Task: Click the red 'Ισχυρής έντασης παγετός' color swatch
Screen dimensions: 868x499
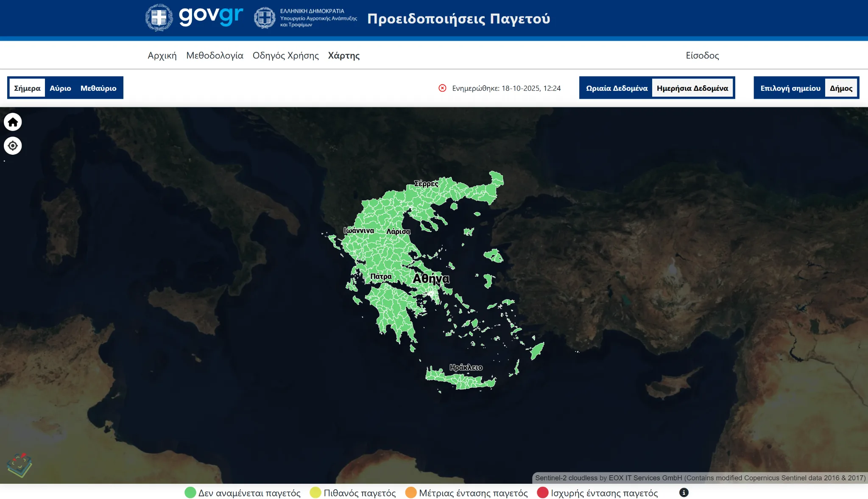Action: (543, 493)
